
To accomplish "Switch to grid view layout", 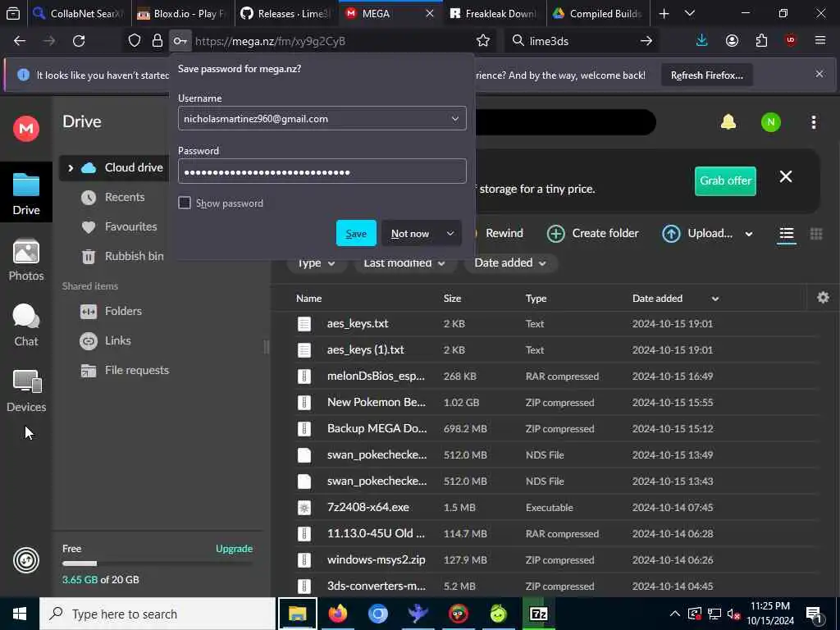I will point(816,234).
